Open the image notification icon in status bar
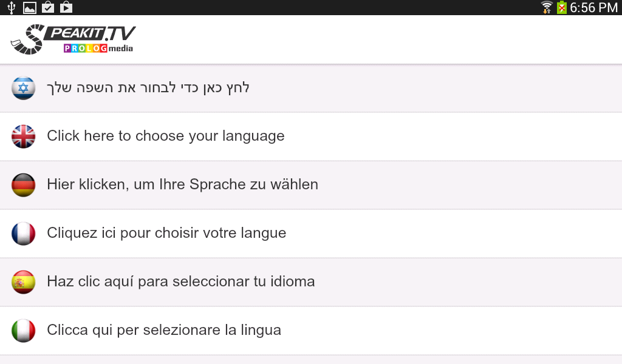This screenshot has width=622, height=364. [x=29, y=7]
